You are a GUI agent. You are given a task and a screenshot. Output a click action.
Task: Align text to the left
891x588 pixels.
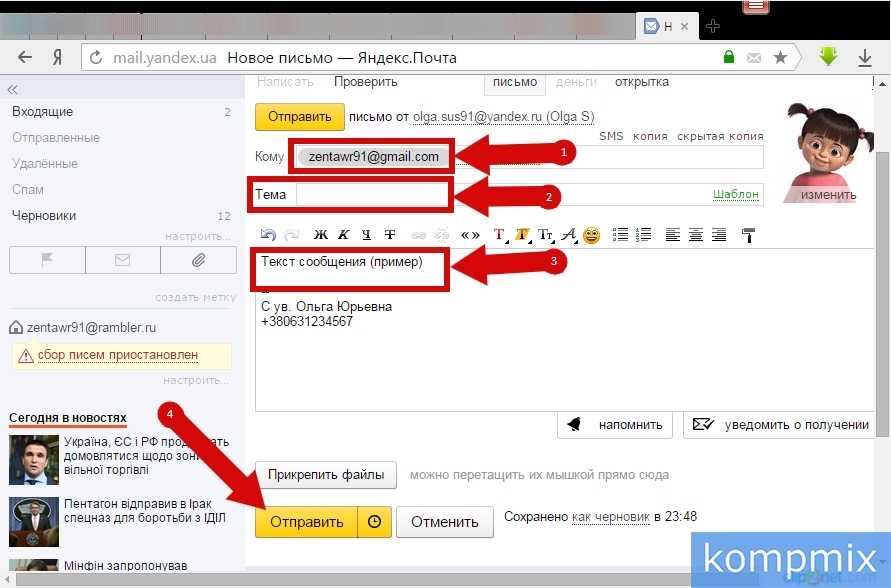point(673,235)
